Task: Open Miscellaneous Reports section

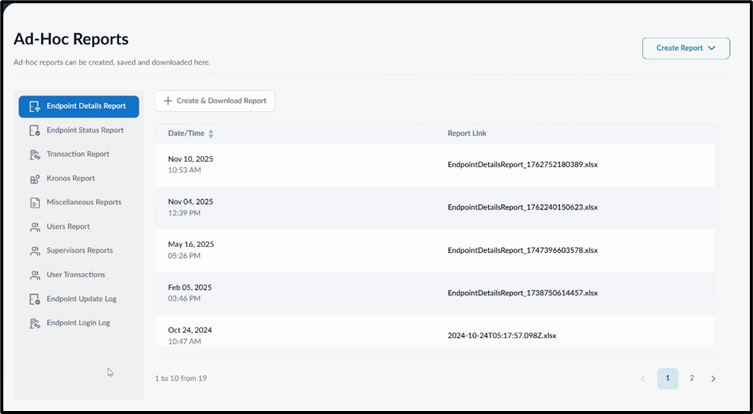Action: tap(79, 202)
